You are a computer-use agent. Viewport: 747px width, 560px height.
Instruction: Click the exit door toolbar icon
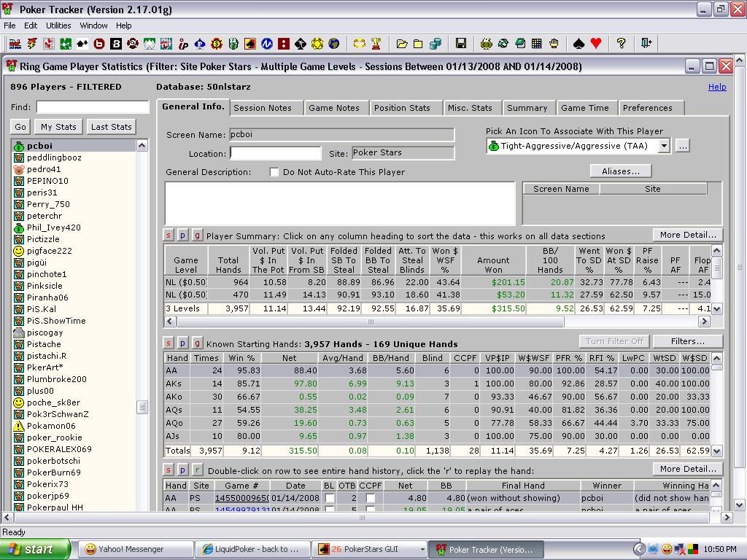tap(646, 44)
